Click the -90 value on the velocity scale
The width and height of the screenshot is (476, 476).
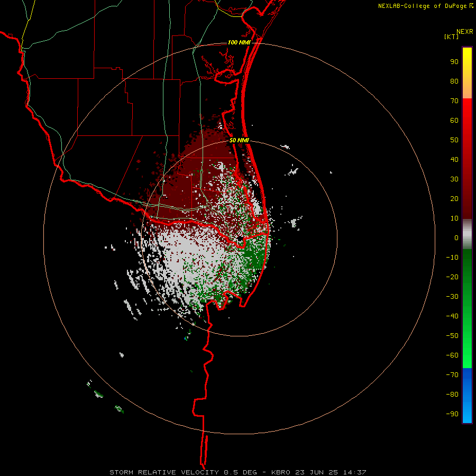coord(452,414)
